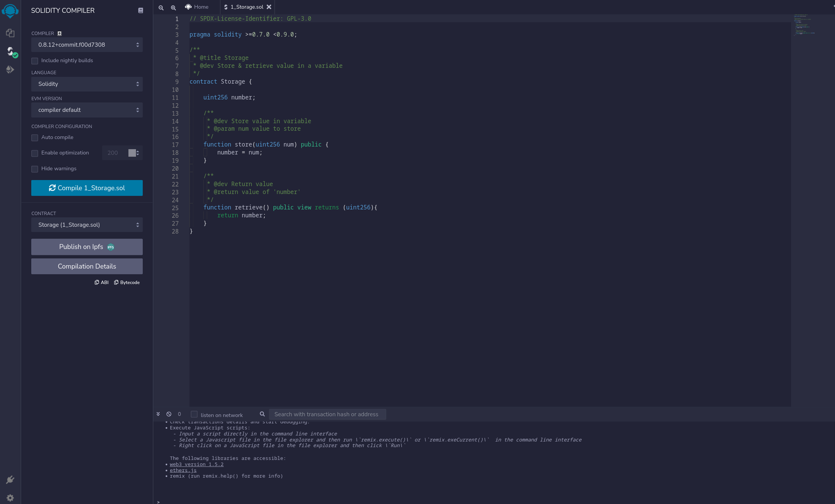Screen dimensions: 835x504
Task: Open the compiler version dropdown
Action: [87, 44]
